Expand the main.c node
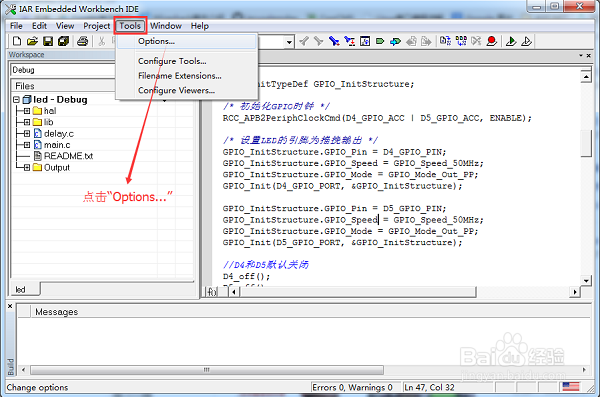This screenshot has width=600, height=397. [x=26, y=145]
